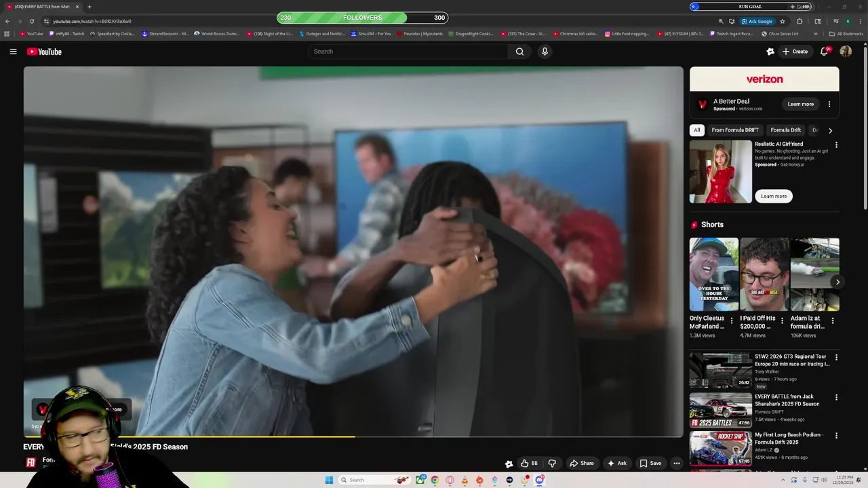Show hidden bookmarks with the chevron
Viewport: 868px width, 488px height.
pyautogui.click(x=815, y=34)
